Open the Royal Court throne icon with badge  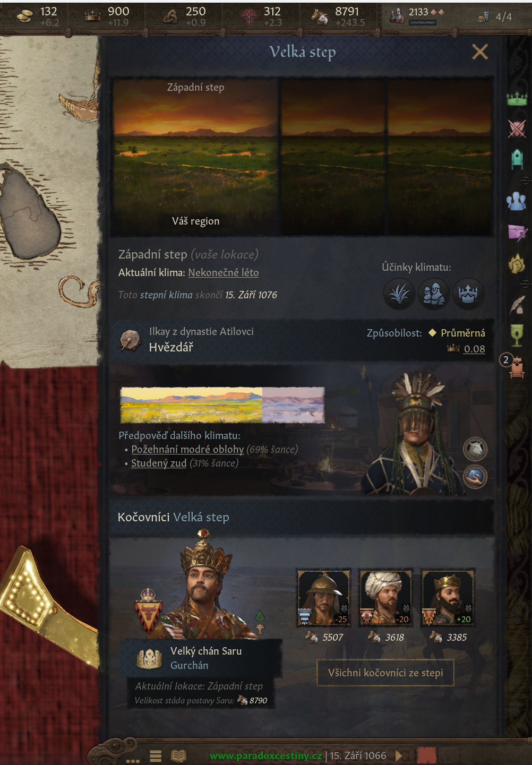[516, 367]
